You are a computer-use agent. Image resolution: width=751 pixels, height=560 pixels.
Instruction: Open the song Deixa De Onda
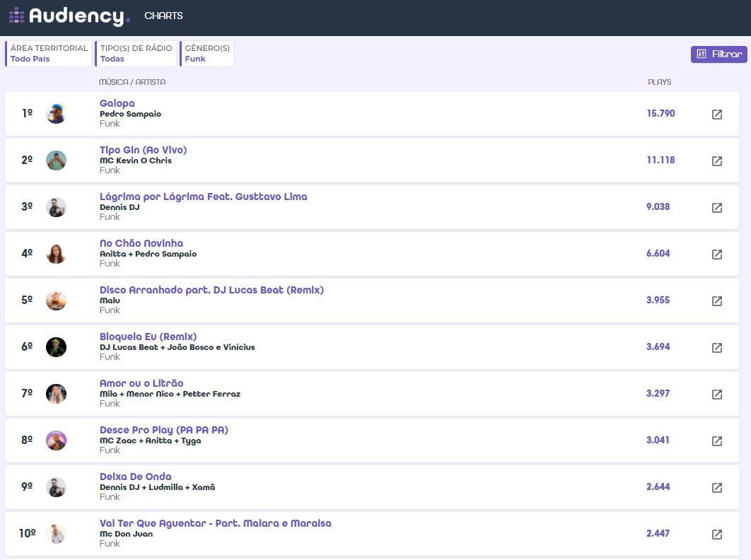coord(136,477)
